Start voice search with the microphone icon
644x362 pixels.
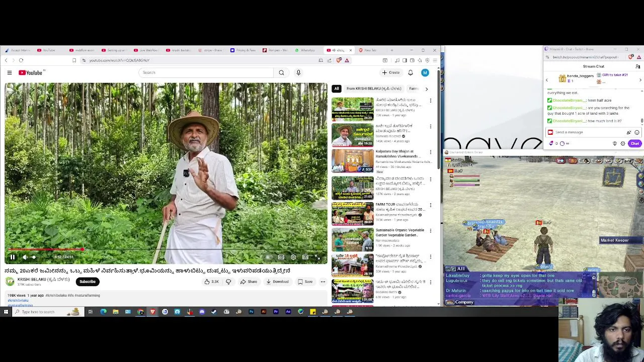[x=298, y=73]
